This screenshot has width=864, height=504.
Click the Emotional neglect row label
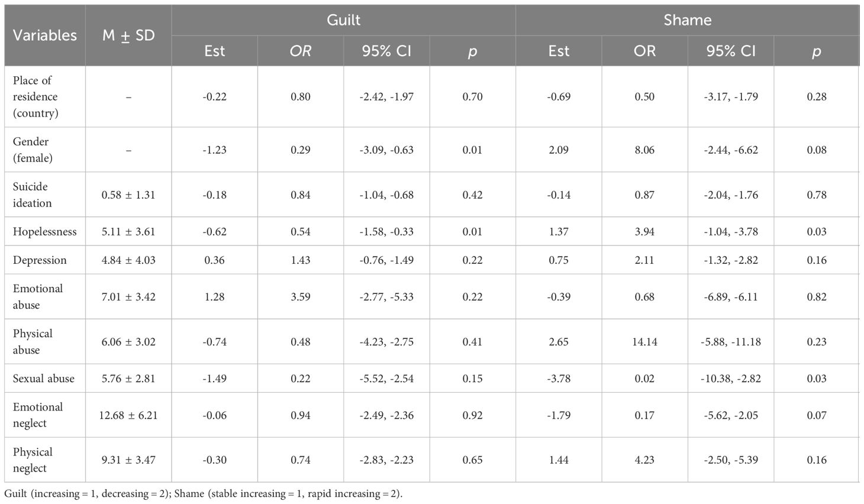(37, 415)
